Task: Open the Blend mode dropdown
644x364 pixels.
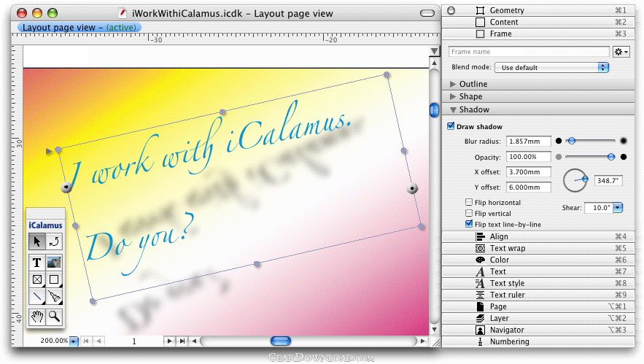Action: click(551, 67)
